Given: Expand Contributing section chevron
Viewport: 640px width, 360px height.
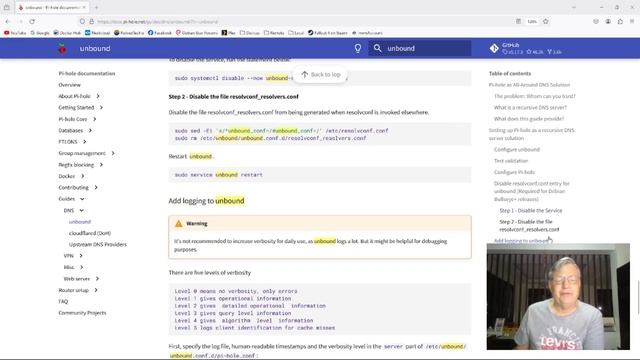Looking at the screenshot, I should coord(96,187).
